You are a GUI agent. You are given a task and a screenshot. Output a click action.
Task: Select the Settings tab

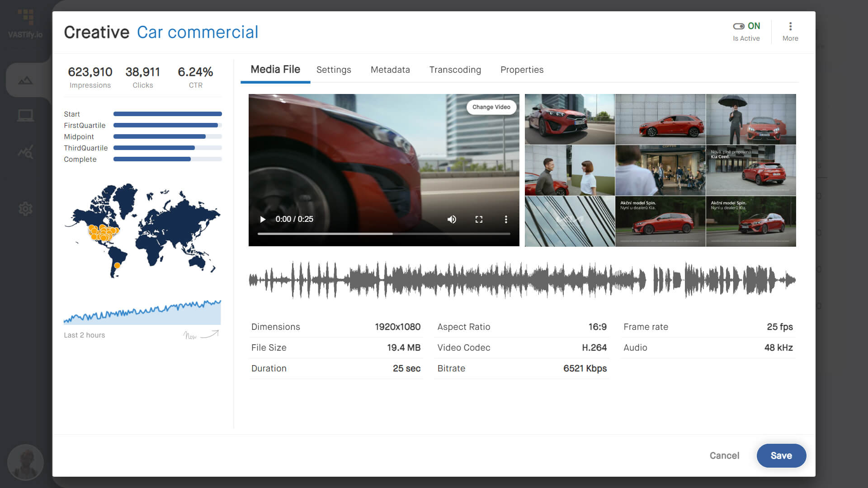[334, 70]
